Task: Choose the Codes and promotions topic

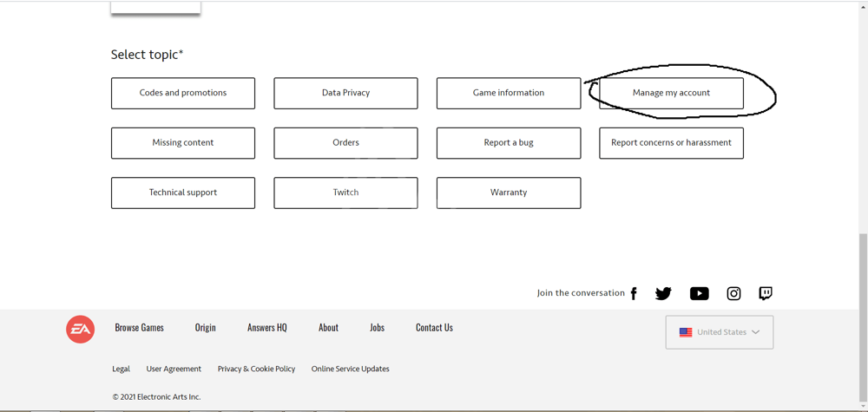Action: click(183, 93)
